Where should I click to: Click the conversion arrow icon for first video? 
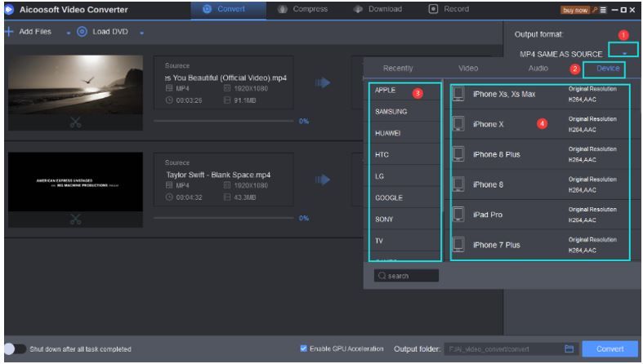click(323, 82)
